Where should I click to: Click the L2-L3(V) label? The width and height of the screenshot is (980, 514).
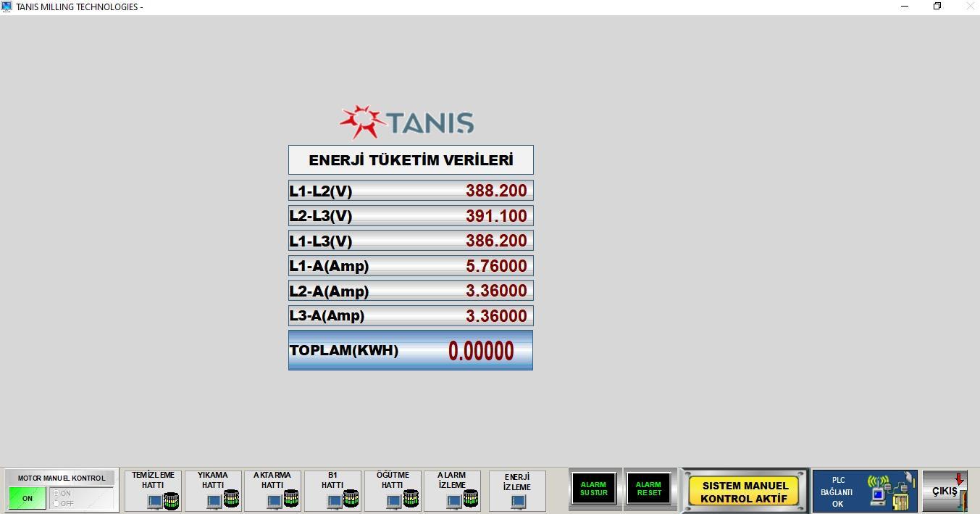click(x=321, y=216)
